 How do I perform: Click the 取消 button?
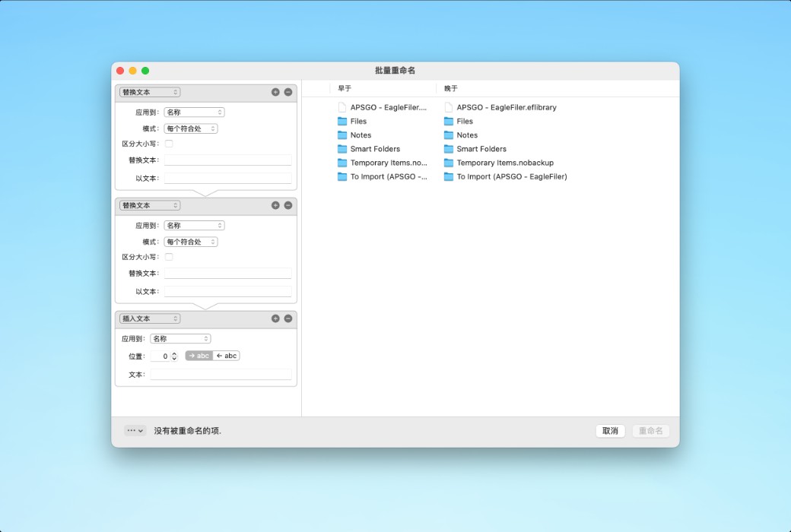[611, 431]
